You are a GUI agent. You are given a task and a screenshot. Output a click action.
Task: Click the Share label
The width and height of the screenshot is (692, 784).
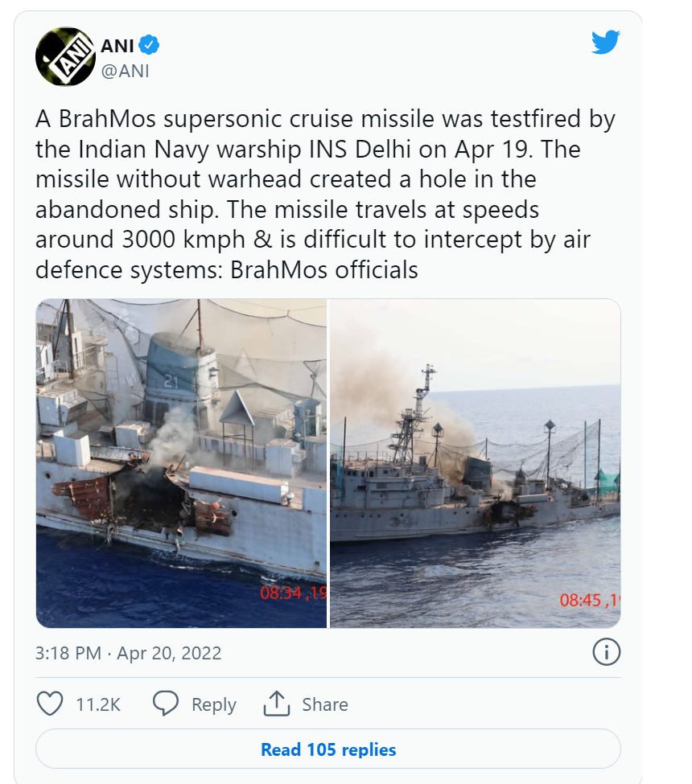tap(325, 704)
